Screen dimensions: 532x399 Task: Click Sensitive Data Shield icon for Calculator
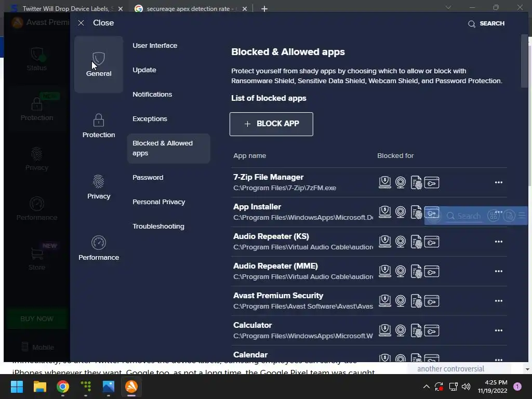point(416,330)
